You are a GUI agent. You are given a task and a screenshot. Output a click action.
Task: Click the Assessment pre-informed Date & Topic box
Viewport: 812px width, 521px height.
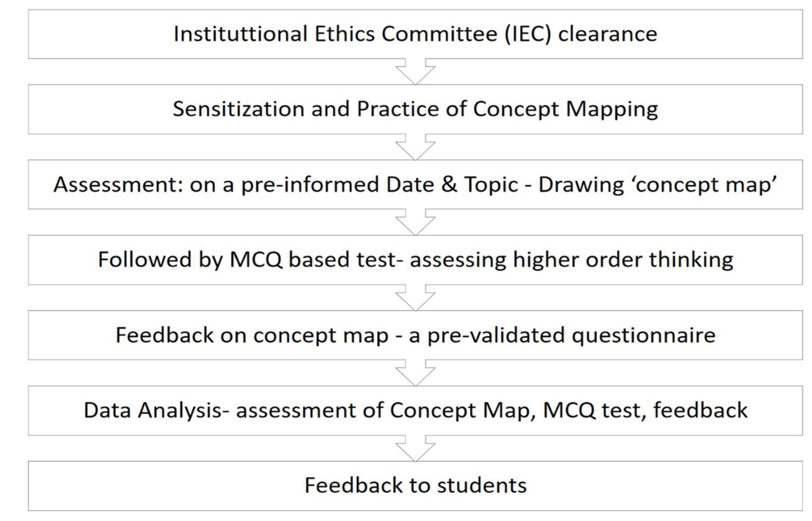(x=415, y=184)
